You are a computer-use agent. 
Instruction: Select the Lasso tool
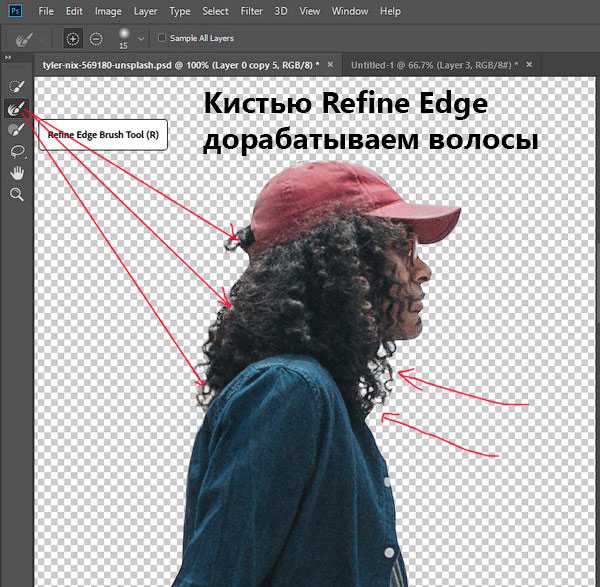pos(17,151)
